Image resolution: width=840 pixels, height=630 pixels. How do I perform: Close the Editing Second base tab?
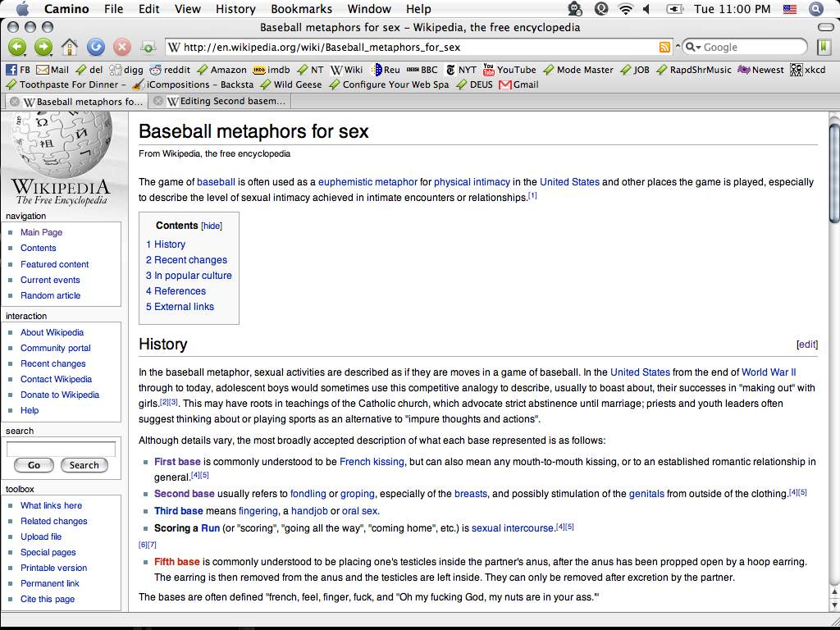(158, 101)
